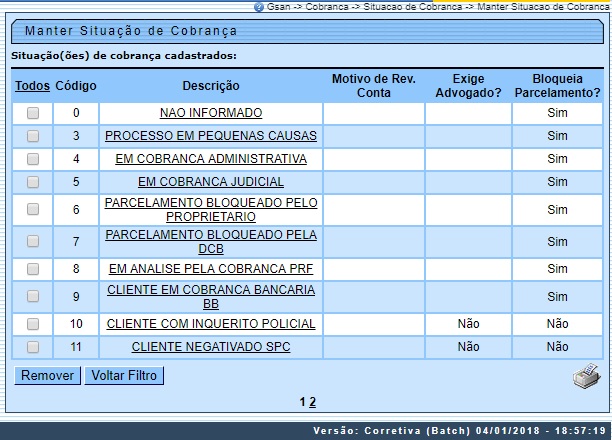This screenshot has width=612, height=440.
Task: Open PARCELAMENTO BLOQUEADO PELO PROPRIETARIO link
Action: point(211,210)
